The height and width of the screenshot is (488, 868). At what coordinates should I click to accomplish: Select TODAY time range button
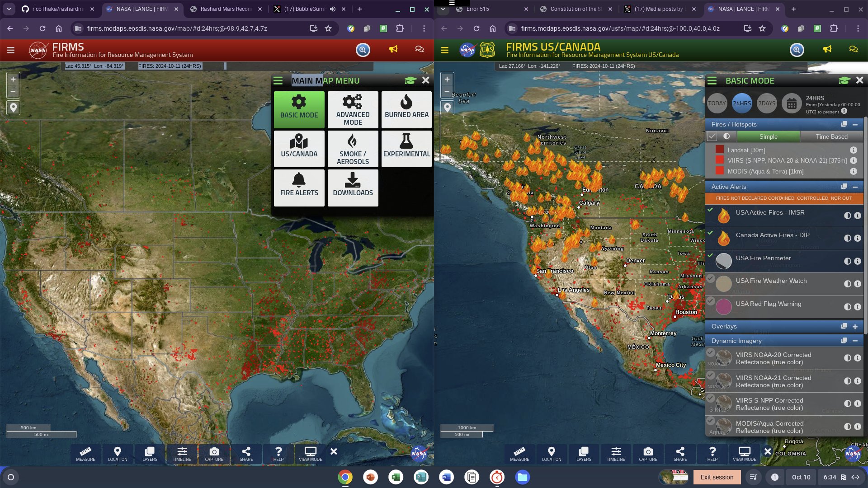pos(717,103)
